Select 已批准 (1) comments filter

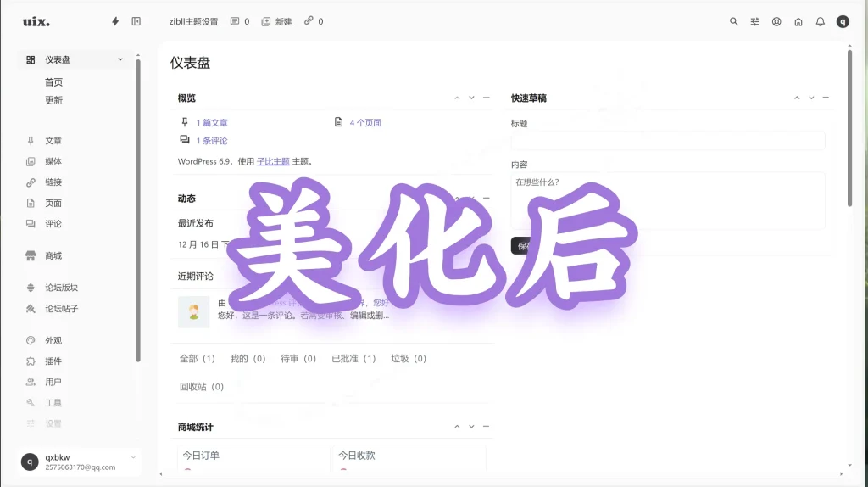click(353, 359)
